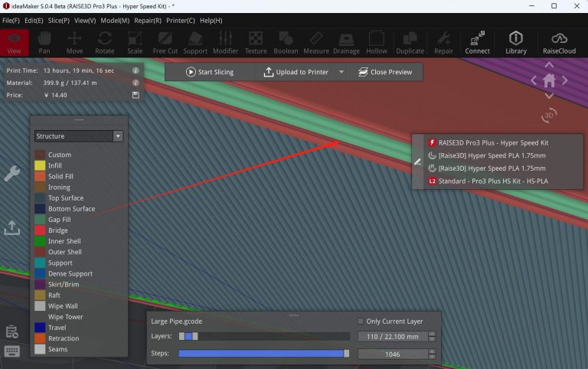Open the Drainage tool
The width and height of the screenshot is (588, 369).
tap(346, 43)
